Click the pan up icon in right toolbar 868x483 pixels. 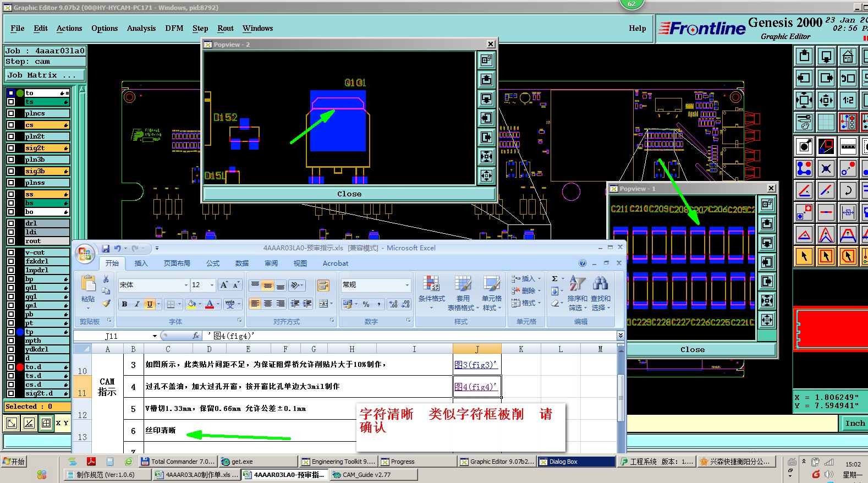tap(804, 56)
